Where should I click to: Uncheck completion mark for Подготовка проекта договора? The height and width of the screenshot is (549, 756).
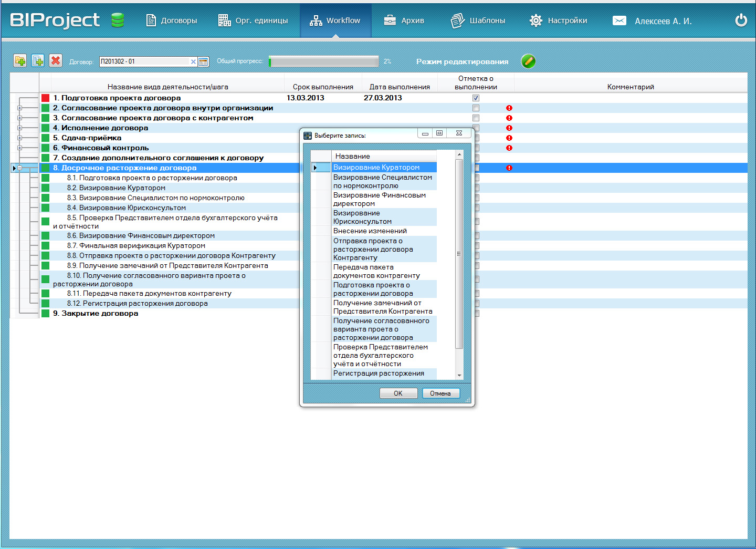coord(476,98)
